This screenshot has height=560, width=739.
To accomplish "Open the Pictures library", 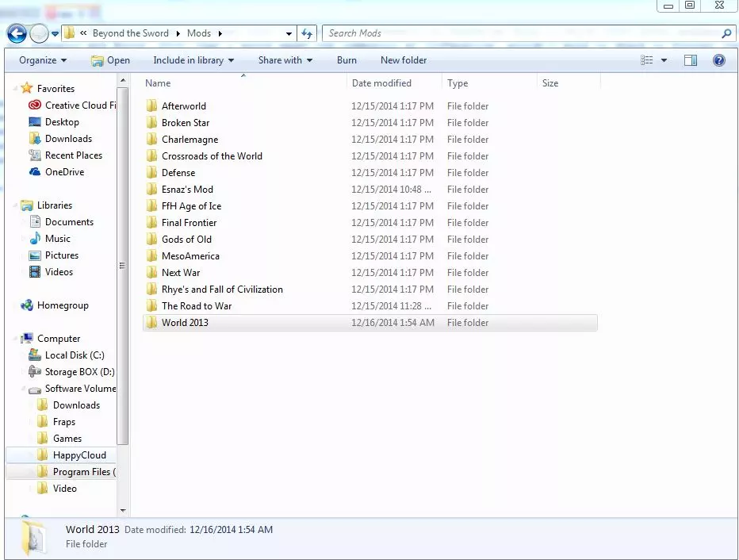I will (x=62, y=255).
